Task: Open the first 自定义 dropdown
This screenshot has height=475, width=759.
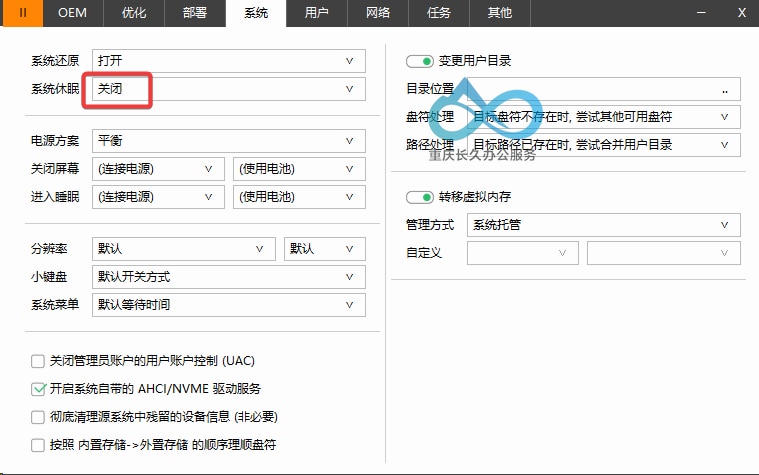Action: tap(523, 253)
